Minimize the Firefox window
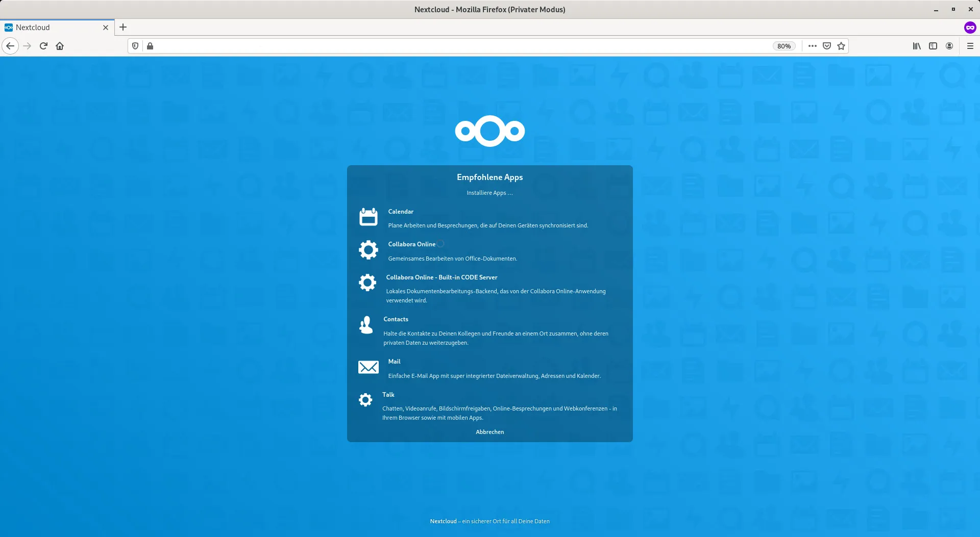The height and width of the screenshot is (537, 980). point(936,10)
